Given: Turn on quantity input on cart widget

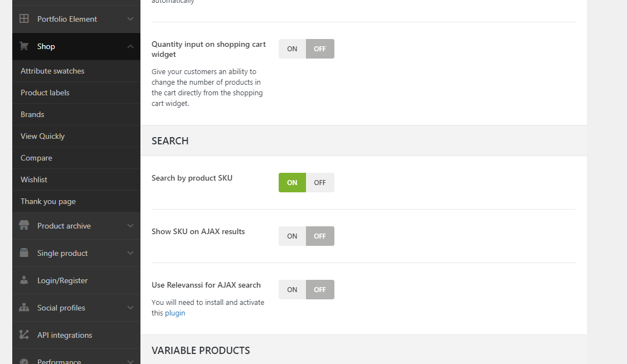Looking at the screenshot, I should point(292,49).
